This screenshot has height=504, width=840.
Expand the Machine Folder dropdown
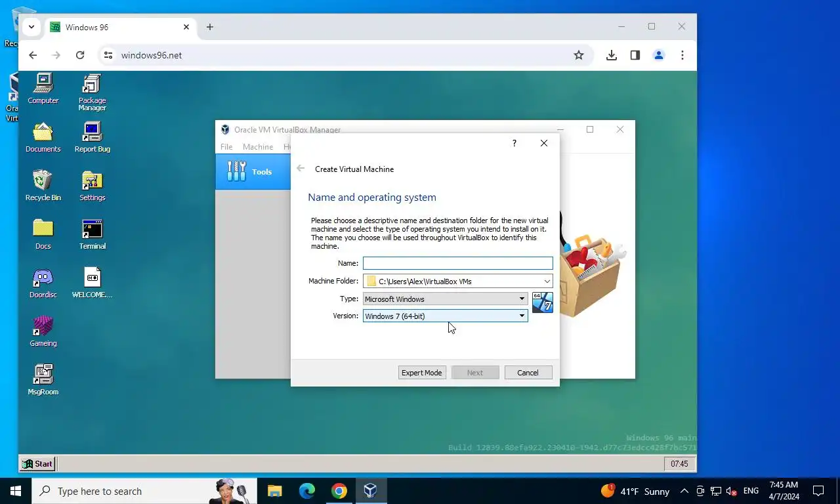tap(547, 282)
